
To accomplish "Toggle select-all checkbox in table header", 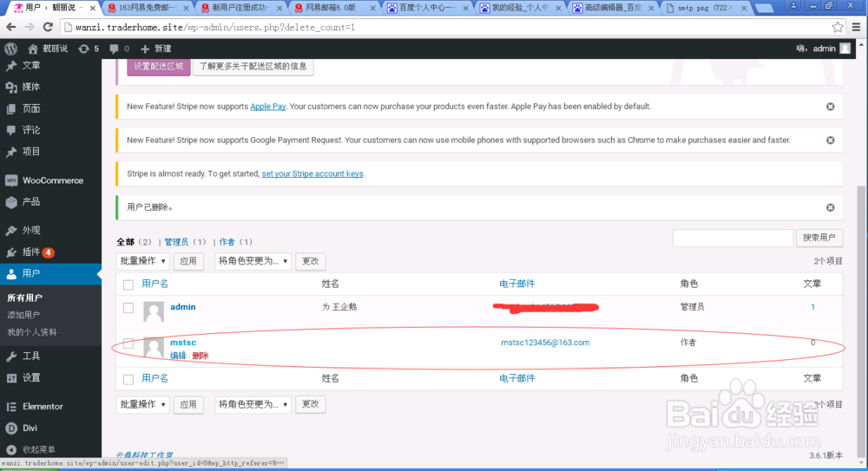I will 128,285.
